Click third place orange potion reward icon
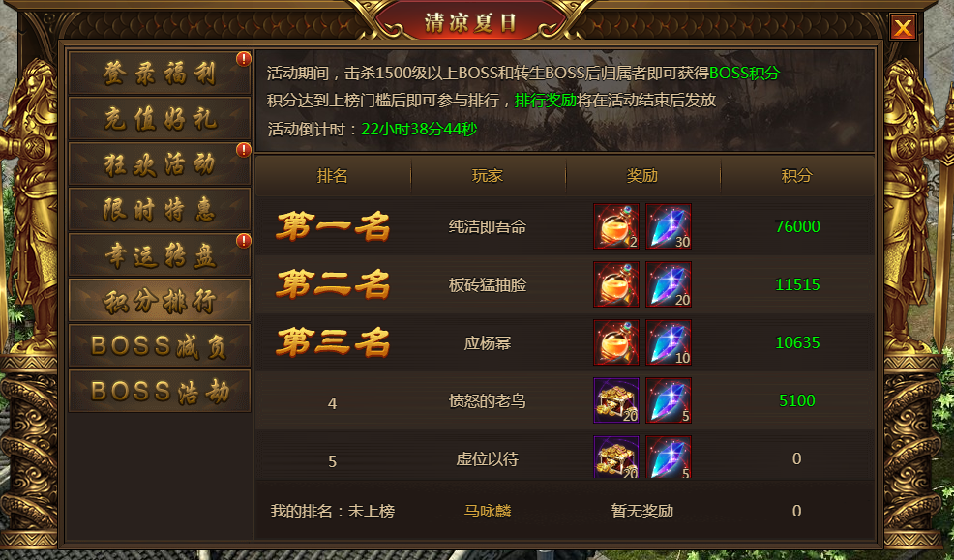 coord(616,342)
